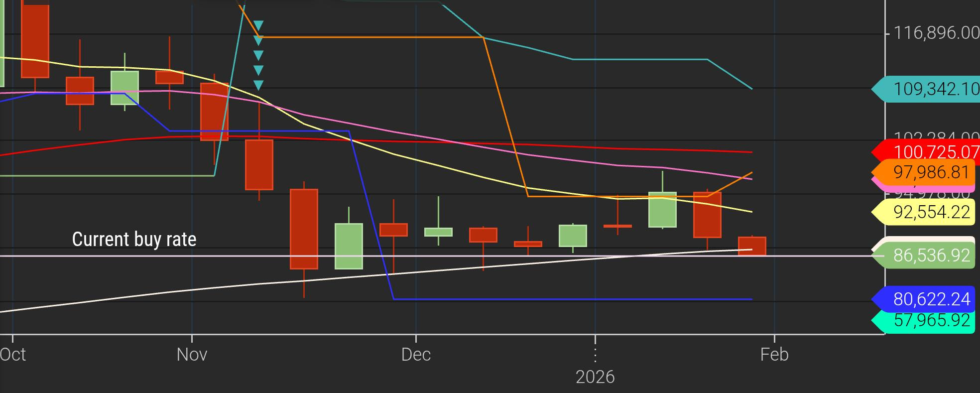Click the Current buy rate label
Viewport: 980px width, 393px height.
click(134, 240)
